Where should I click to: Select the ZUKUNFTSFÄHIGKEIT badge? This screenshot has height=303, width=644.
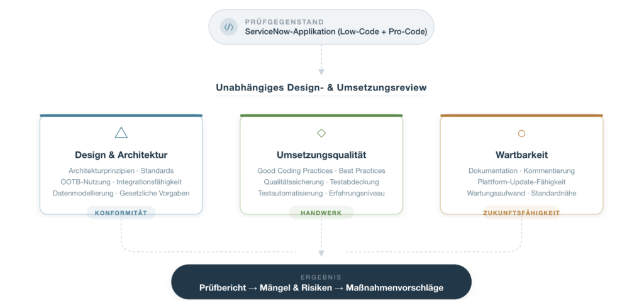click(x=521, y=213)
